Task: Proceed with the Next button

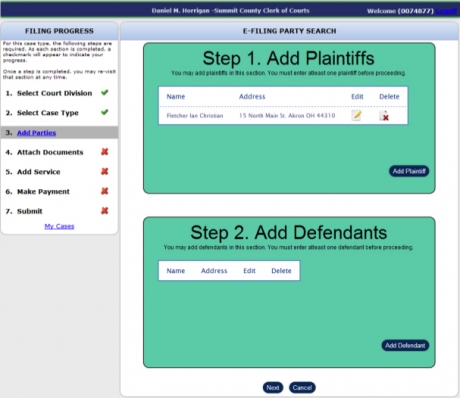Action: click(x=273, y=388)
